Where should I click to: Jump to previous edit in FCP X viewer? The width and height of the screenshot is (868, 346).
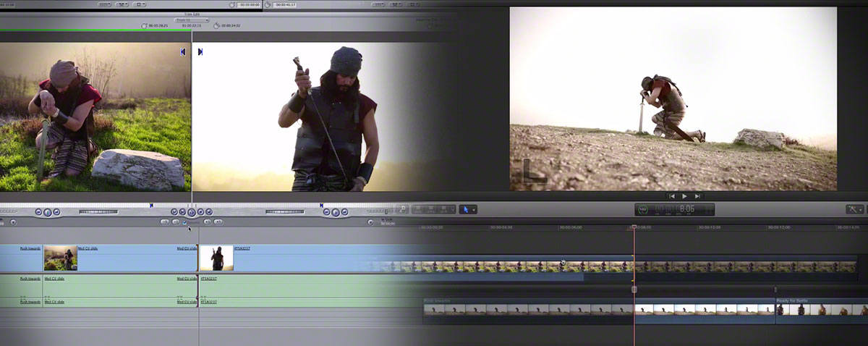672,196
